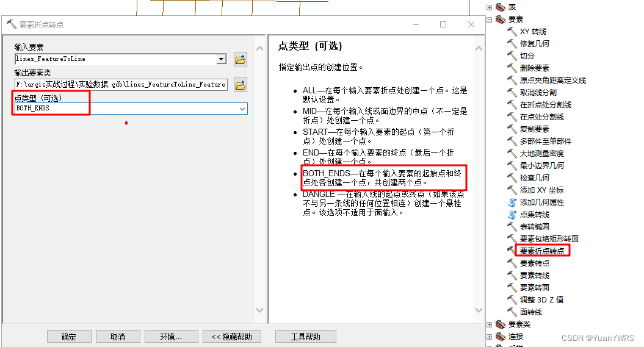Image resolution: width=644 pixels, height=347 pixels.
Task: Open the 要素折点转点 tool in toolbox
Action: coord(541,251)
